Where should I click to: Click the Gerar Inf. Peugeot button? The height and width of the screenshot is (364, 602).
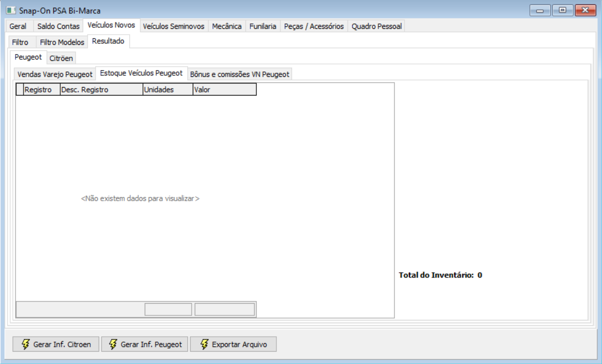(145, 344)
